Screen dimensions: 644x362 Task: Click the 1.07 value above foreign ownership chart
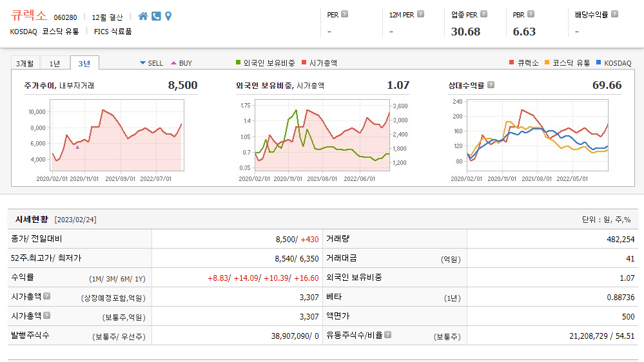(398, 85)
